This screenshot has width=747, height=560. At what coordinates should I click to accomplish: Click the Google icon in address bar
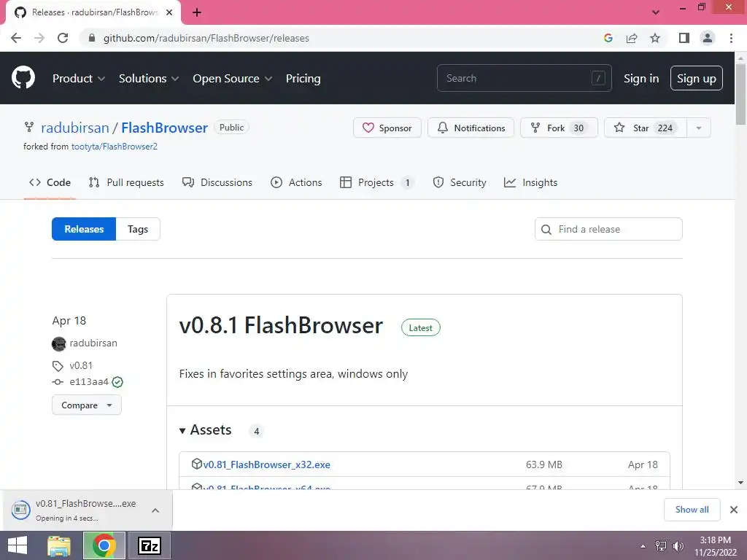(608, 38)
